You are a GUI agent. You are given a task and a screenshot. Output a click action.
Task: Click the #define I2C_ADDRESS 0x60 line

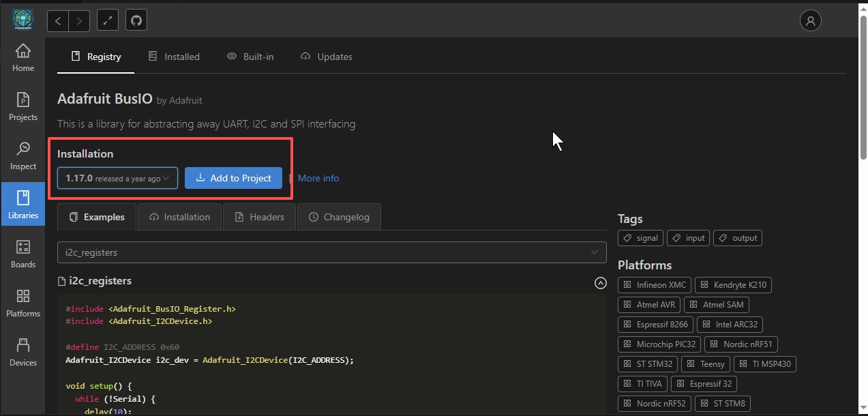tap(123, 347)
